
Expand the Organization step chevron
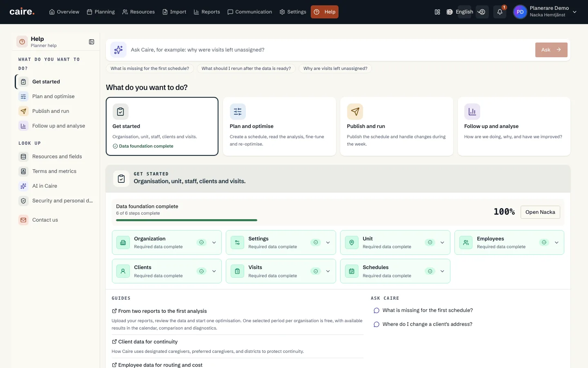pyautogui.click(x=214, y=242)
